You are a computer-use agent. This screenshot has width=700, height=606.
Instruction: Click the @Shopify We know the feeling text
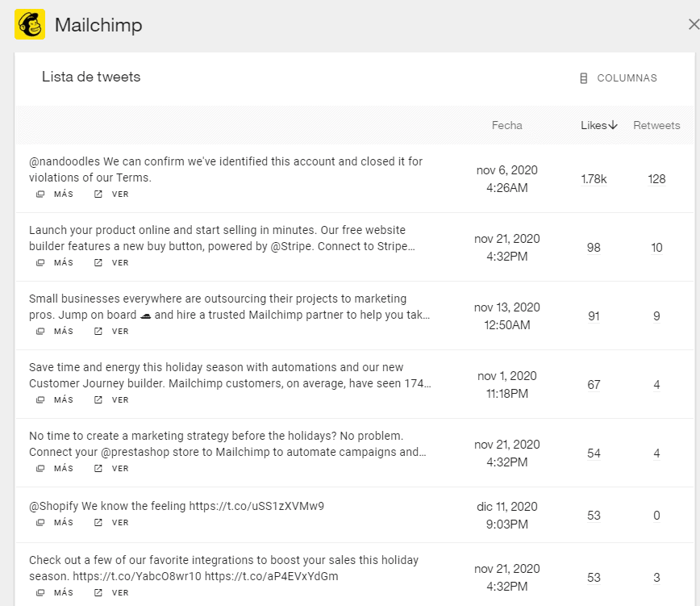coord(177,506)
